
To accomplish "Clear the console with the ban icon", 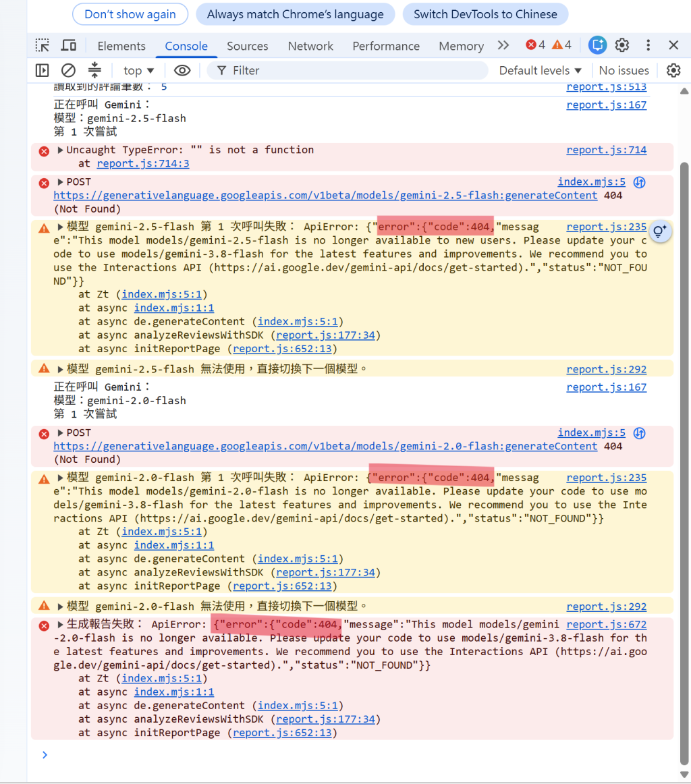I will 69,70.
